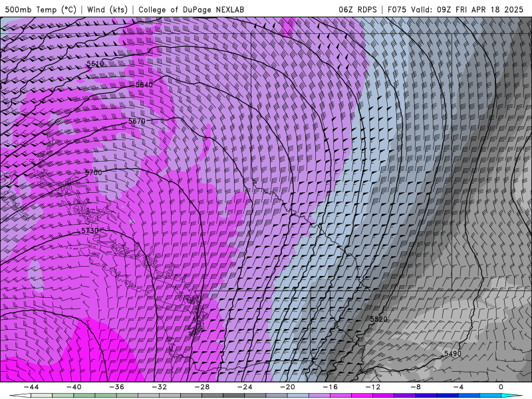This screenshot has height=399, width=532.
Task: Click the Wind (kts) title label
Action: click(x=107, y=9)
